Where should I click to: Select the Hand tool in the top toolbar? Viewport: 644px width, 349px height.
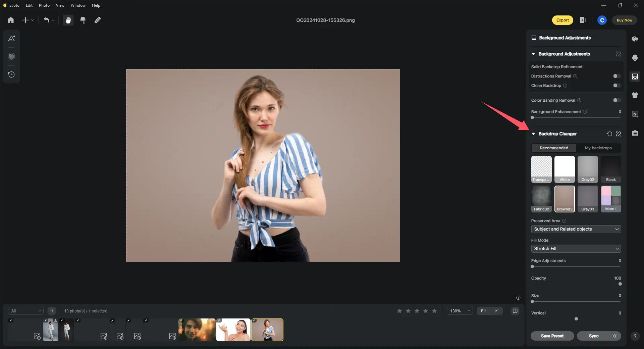tap(68, 20)
